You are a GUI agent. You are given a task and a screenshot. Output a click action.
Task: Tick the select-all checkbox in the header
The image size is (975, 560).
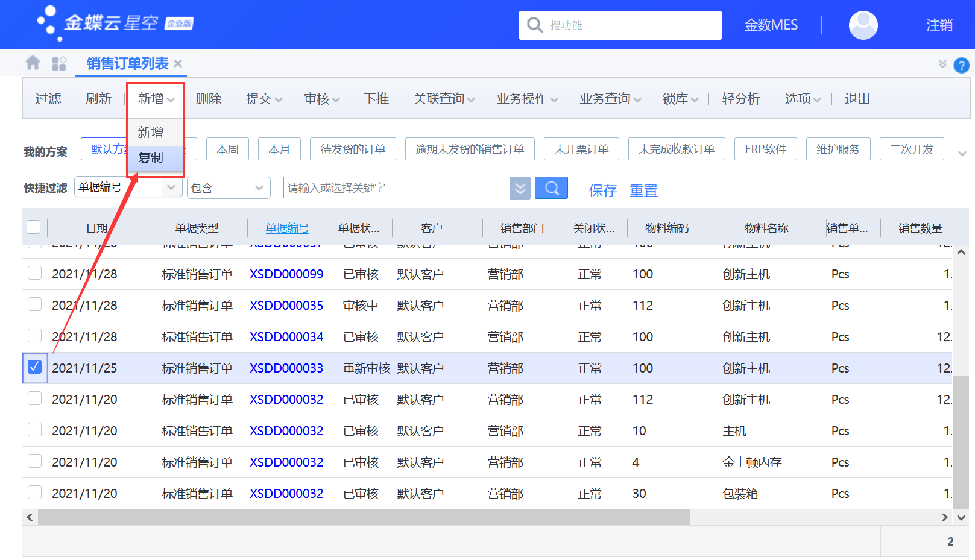click(34, 227)
